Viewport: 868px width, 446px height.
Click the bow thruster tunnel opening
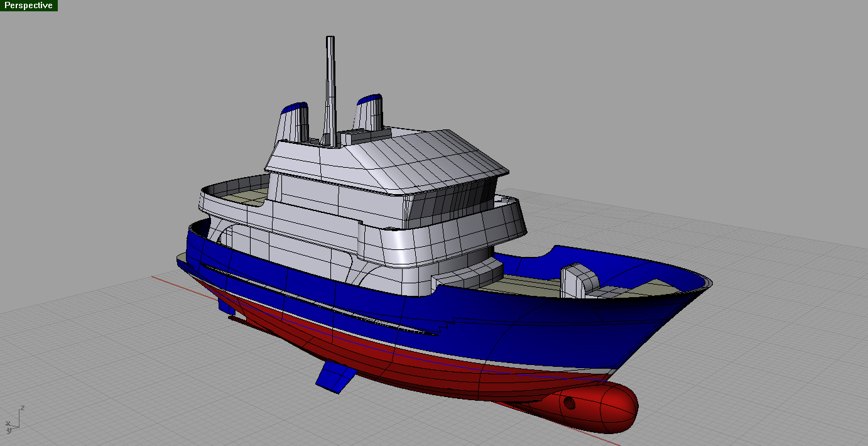569,403
